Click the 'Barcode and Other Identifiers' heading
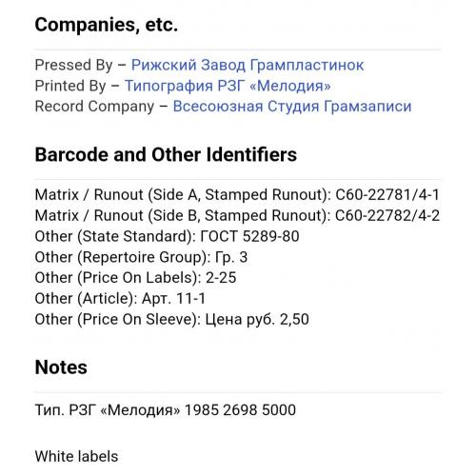The width and height of the screenshot is (476, 476). (x=166, y=154)
